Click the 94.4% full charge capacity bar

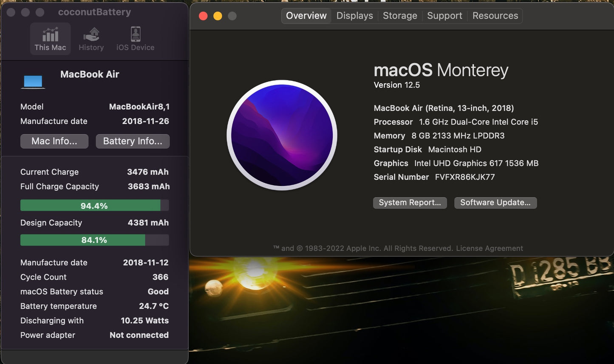[x=94, y=205]
